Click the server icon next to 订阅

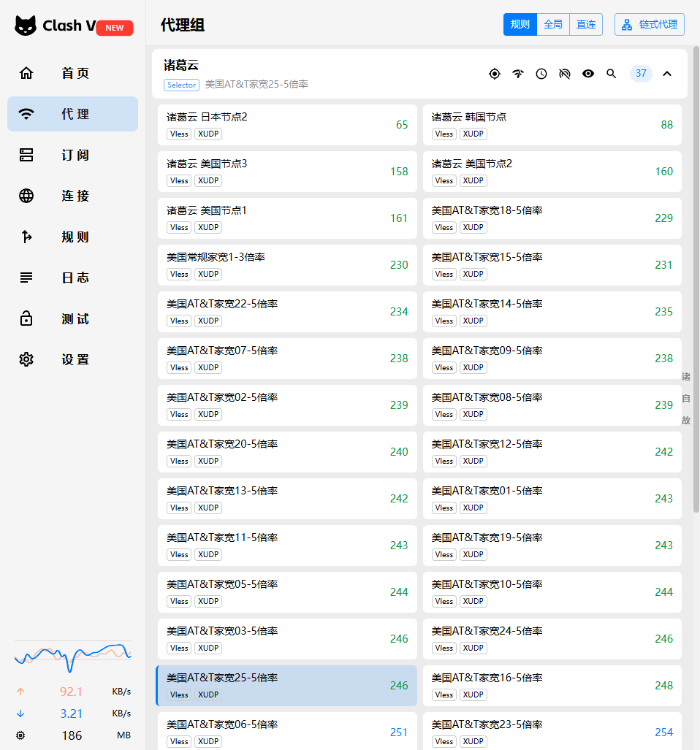(x=26, y=155)
